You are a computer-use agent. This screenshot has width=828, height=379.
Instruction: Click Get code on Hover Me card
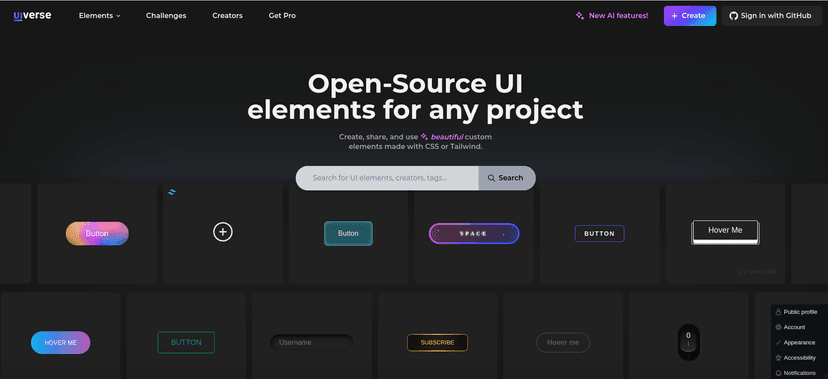click(x=757, y=272)
